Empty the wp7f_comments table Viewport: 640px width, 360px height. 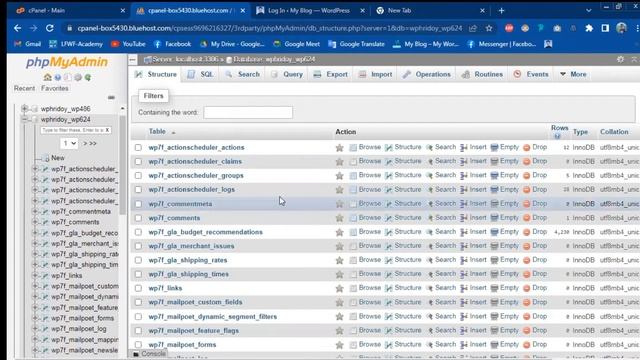(504, 218)
